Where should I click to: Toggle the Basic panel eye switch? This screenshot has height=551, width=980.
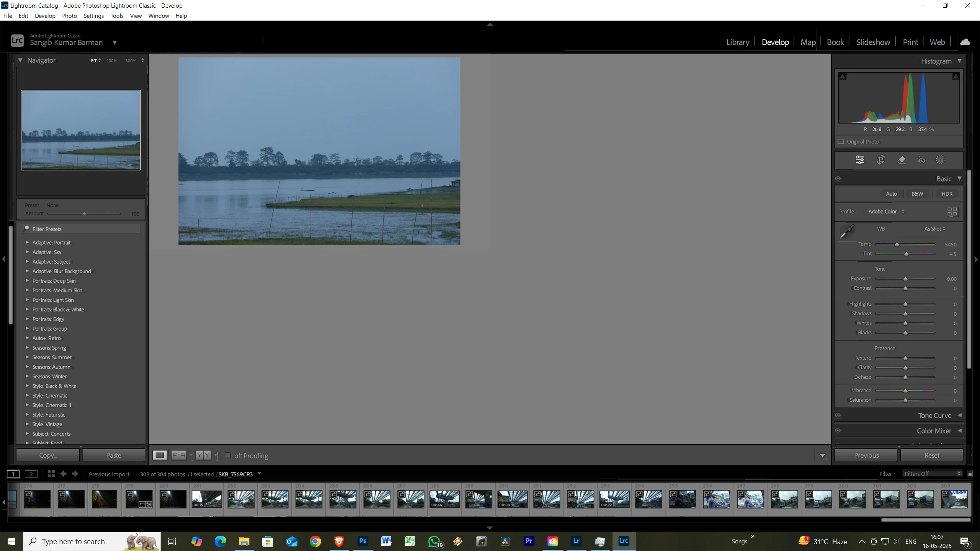click(x=838, y=179)
